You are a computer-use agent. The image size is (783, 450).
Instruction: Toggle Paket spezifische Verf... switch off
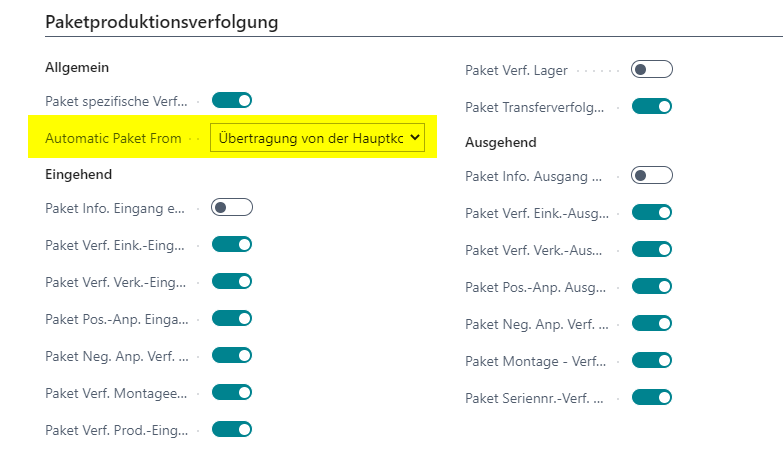point(232,100)
